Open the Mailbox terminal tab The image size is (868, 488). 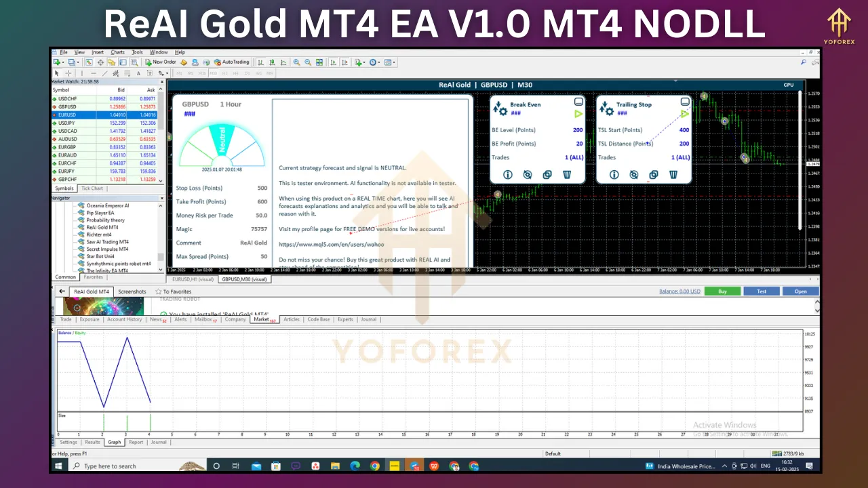pyautogui.click(x=205, y=319)
